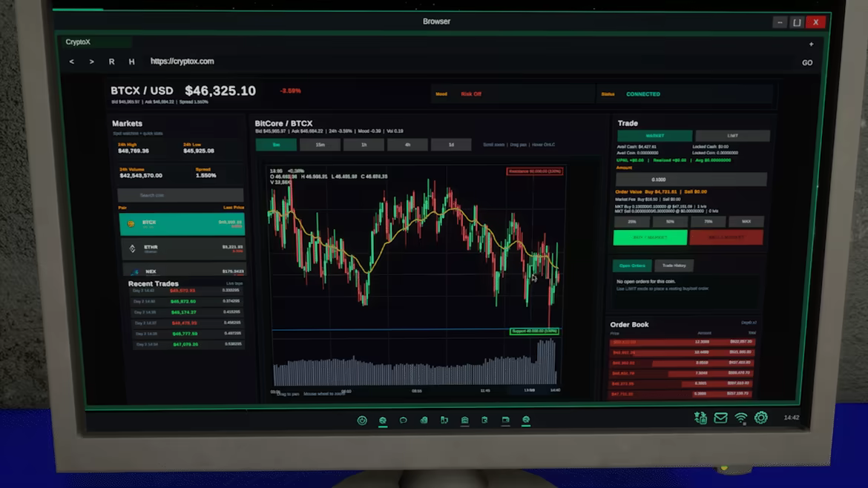This screenshot has height=488, width=868.
Task: Open the settings gear icon in the tray
Action: click(x=761, y=418)
